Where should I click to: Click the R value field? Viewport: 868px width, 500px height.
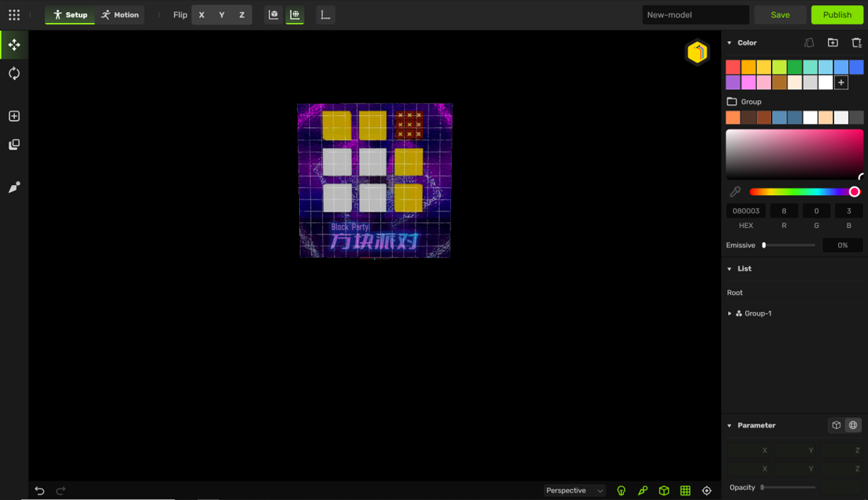coord(784,211)
